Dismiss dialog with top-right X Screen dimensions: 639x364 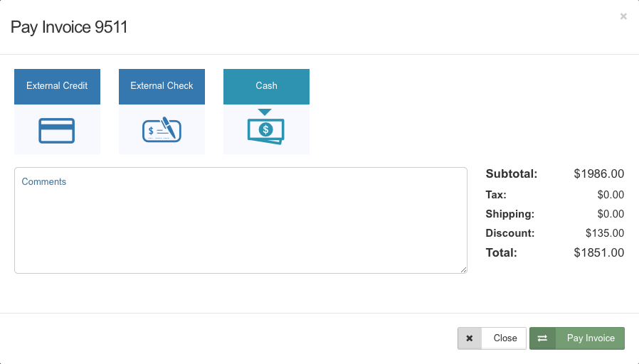tap(623, 16)
